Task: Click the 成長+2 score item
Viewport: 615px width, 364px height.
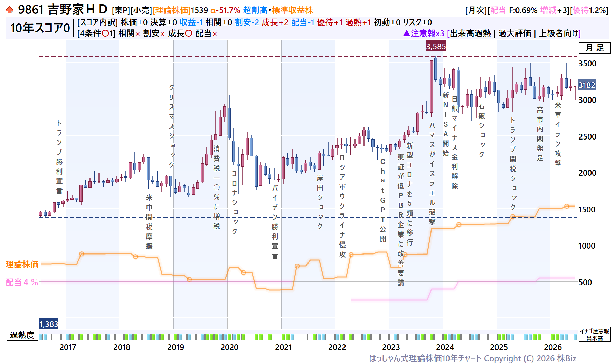Action: coord(275,22)
